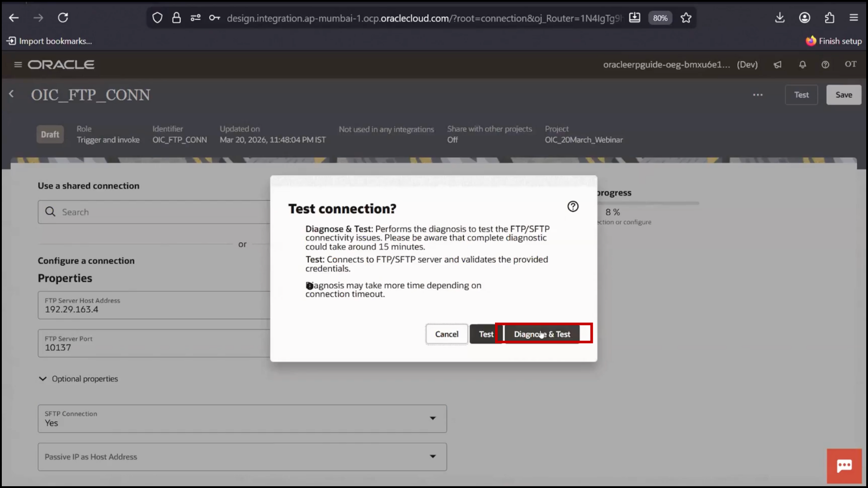Image resolution: width=868 pixels, height=488 pixels.
Task: Click the browser forward arrow
Action: pos(38,18)
